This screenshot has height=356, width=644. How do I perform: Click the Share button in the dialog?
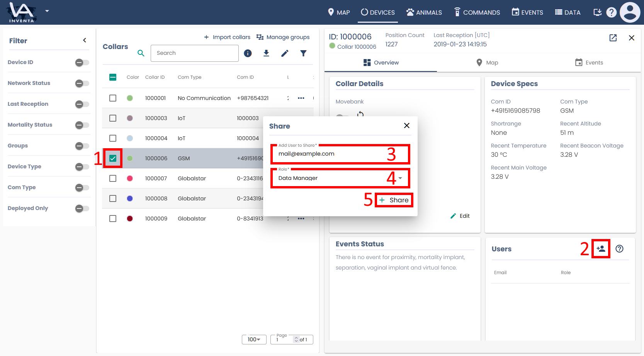[x=394, y=200]
